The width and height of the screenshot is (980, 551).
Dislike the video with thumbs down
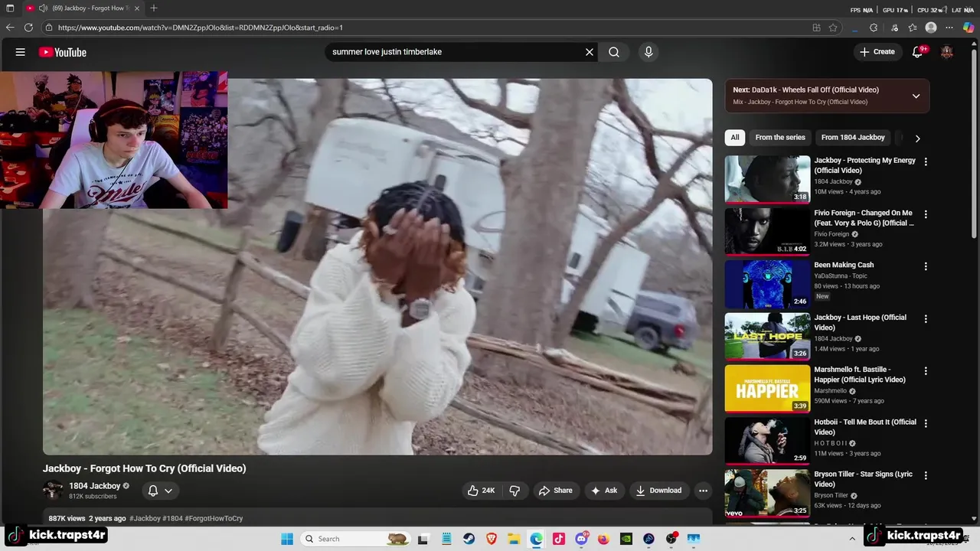(515, 491)
